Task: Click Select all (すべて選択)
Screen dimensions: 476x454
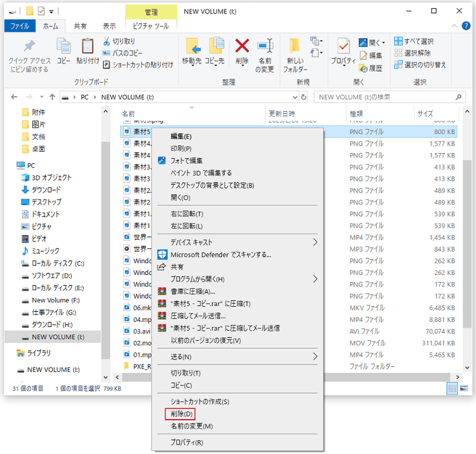Action: (x=414, y=41)
